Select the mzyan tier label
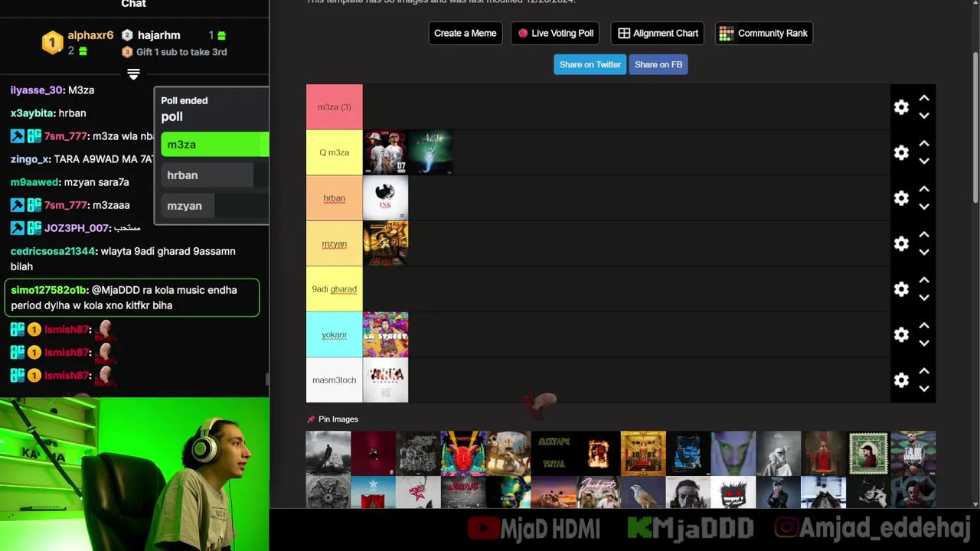 tap(334, 243)
